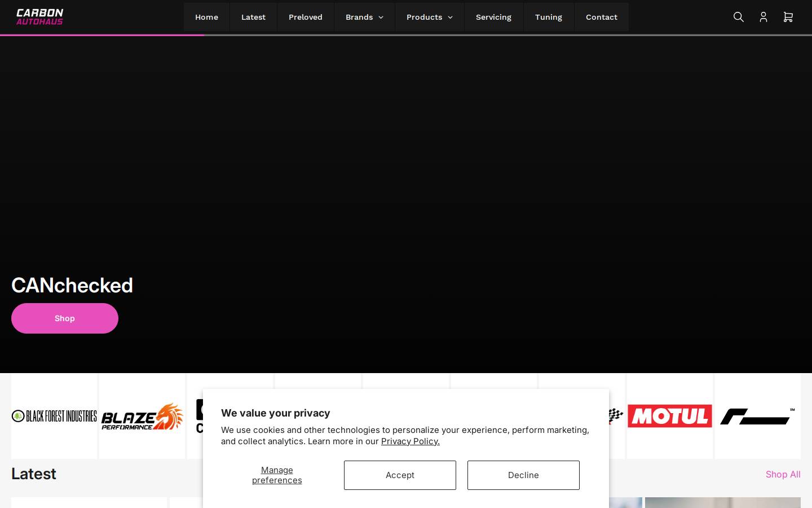Screen dimensions: 812x508
Task: Open the Privacy Policy link
Action: point(411,441)
